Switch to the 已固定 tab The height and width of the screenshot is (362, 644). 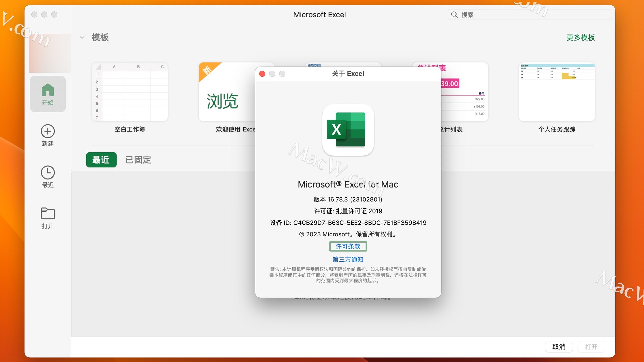click(x=138, y=160)
